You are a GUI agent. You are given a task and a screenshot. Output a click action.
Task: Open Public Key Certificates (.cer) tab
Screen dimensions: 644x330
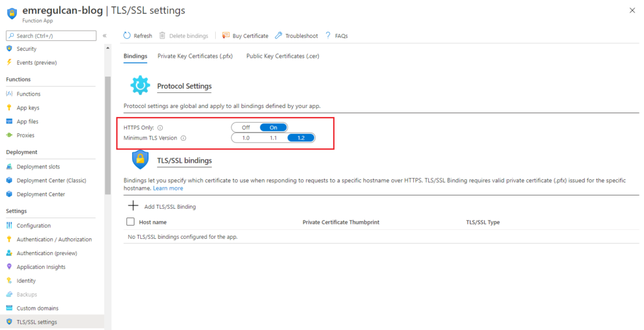(282, 56)
